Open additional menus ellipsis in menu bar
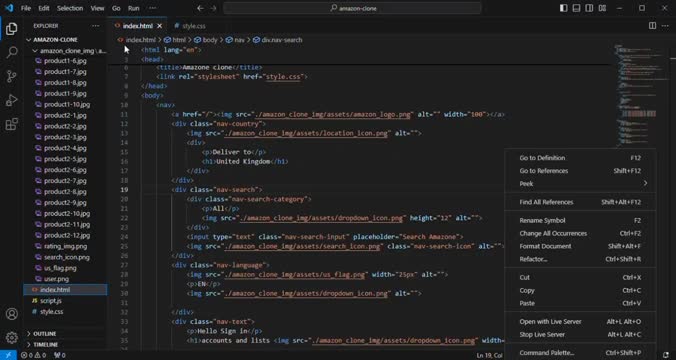Screen dimensions: 676x360 coord(152,8)
